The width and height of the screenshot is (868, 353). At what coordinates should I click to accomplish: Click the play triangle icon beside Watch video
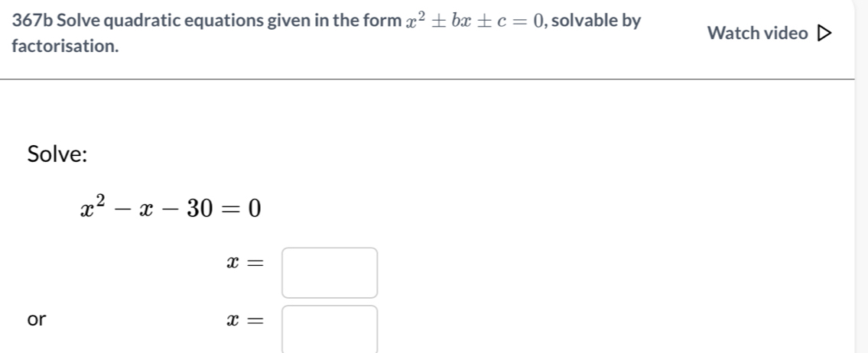824,34
